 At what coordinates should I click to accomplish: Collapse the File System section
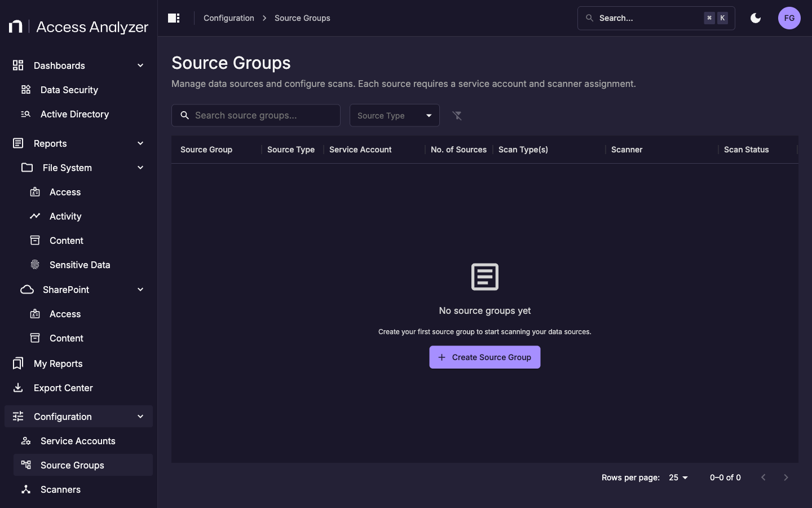pyautogui.click(x=140, y=168)
